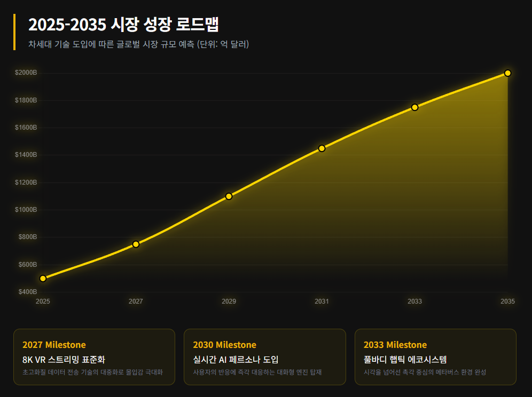Click the 2025 data point on the line
Image resolution: width=532 pixels, height=397 pixels.
(43, 279)
